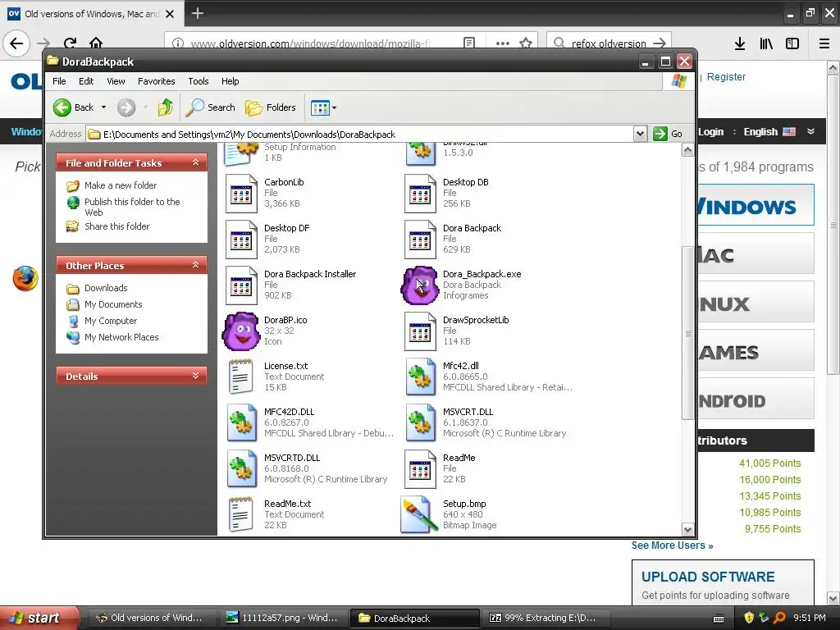Image resolution: width=840 pixels, height=630 pixels.
Task: Open the Edit menu in Explorer
Action: coord(85,81)
